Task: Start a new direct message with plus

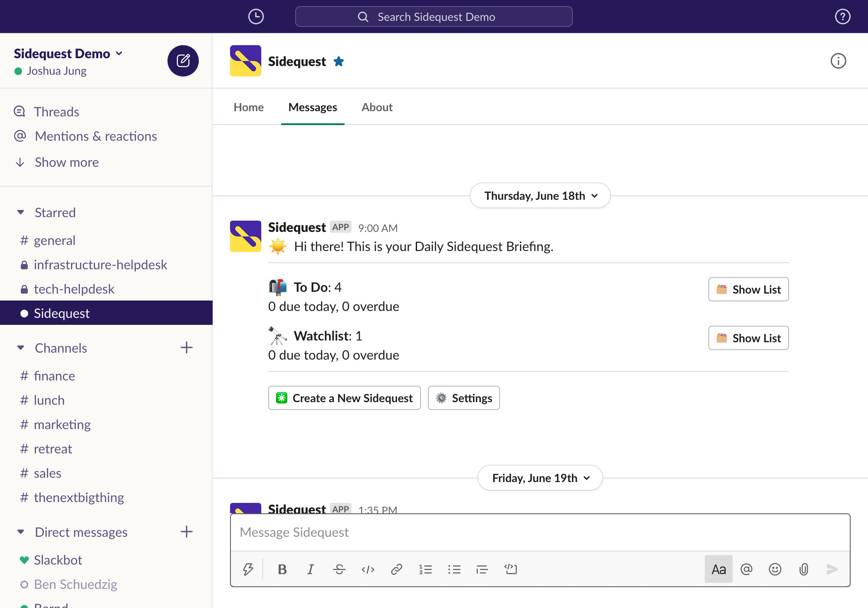Action: (187, 532)
